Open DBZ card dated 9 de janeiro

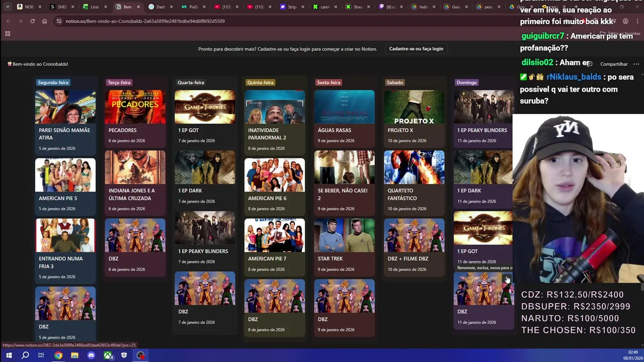[x=344, y=307]
